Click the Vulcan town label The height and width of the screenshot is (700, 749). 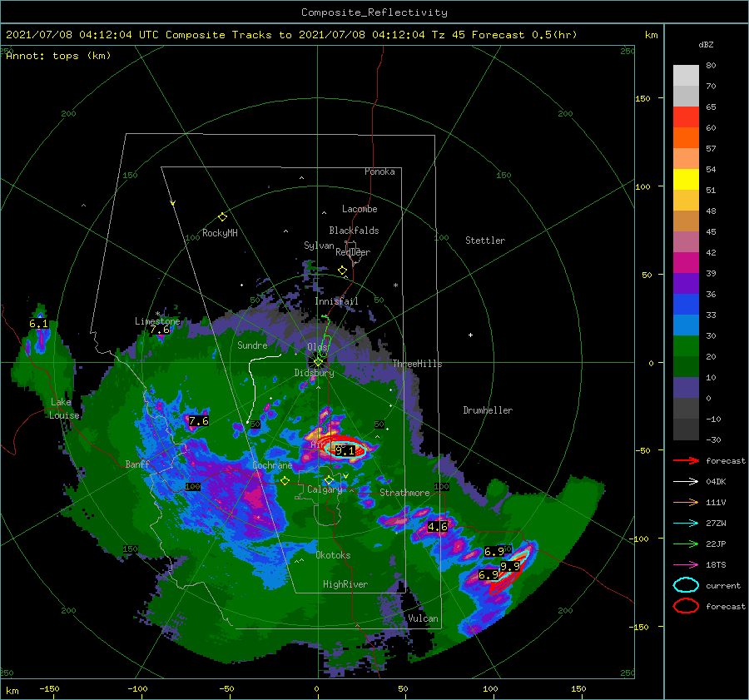(423, 618)
